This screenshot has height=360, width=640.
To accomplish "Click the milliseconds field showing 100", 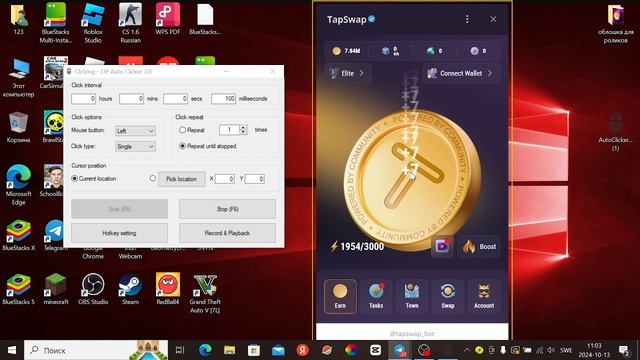I will coord(224,99).
